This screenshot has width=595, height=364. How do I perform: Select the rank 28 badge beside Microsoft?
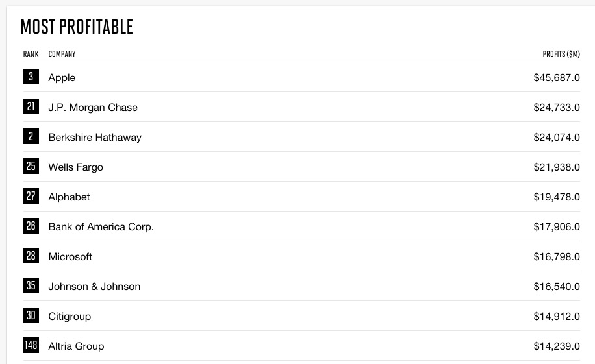tap(31, 256)
